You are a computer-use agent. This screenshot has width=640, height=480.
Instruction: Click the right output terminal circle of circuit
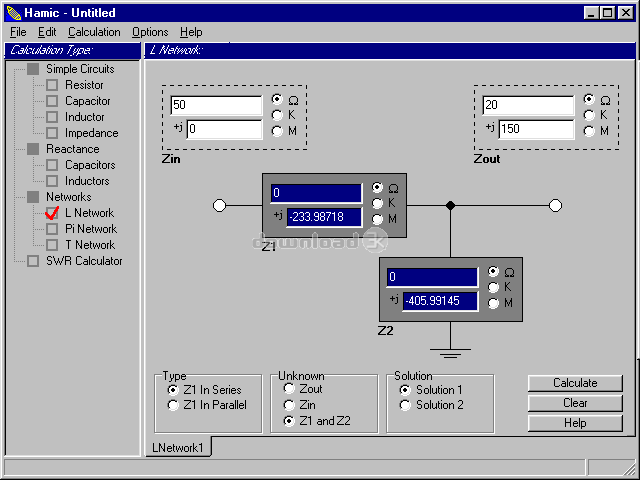click(x=555, y=205)
